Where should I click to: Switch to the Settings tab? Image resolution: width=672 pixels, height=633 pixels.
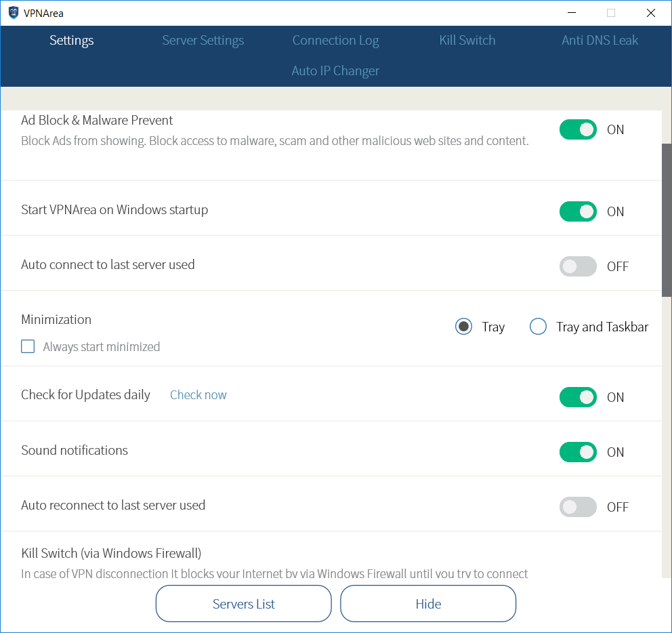point(72,40)
